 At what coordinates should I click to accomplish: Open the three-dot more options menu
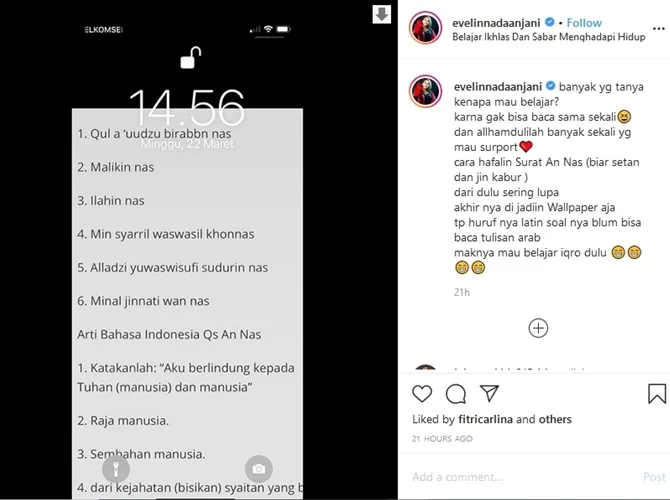tap(659, 29)
